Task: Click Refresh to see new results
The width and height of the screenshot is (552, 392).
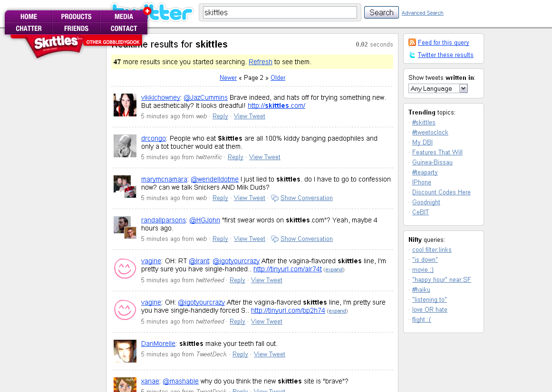Action: click(261, 62)
